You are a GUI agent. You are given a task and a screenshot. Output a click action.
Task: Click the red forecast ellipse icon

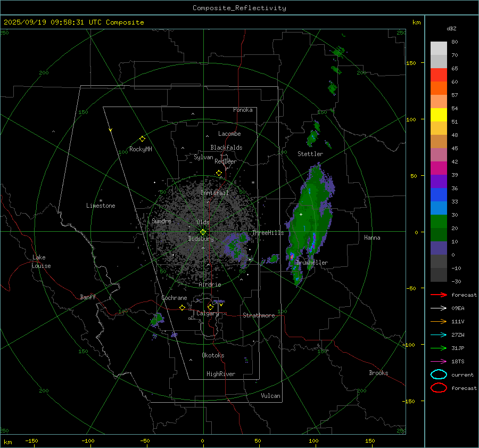439,388
